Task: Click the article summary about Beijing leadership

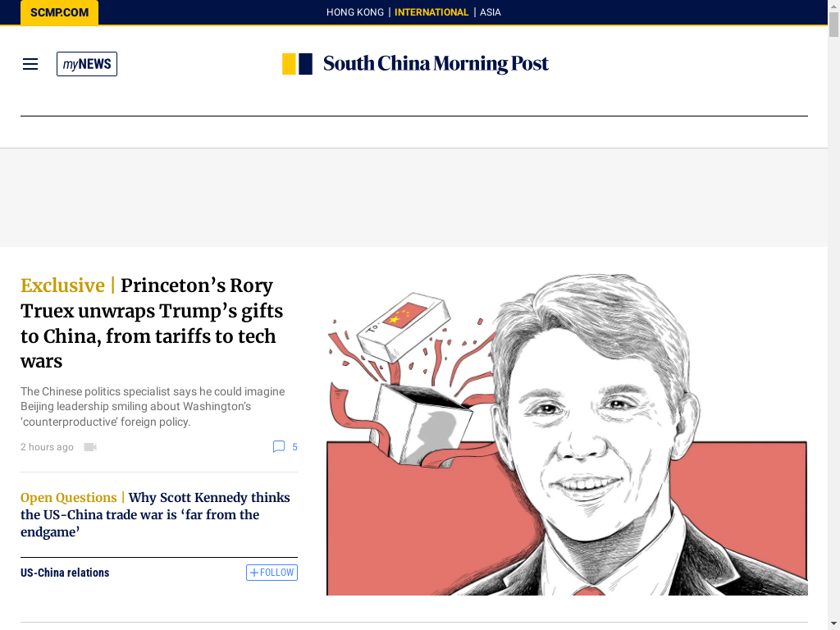Action: (153, 407)
